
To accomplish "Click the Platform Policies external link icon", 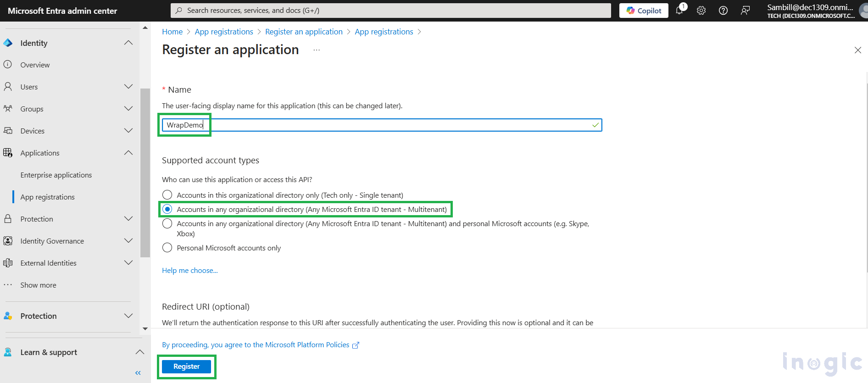I will [x=356, y=345].
